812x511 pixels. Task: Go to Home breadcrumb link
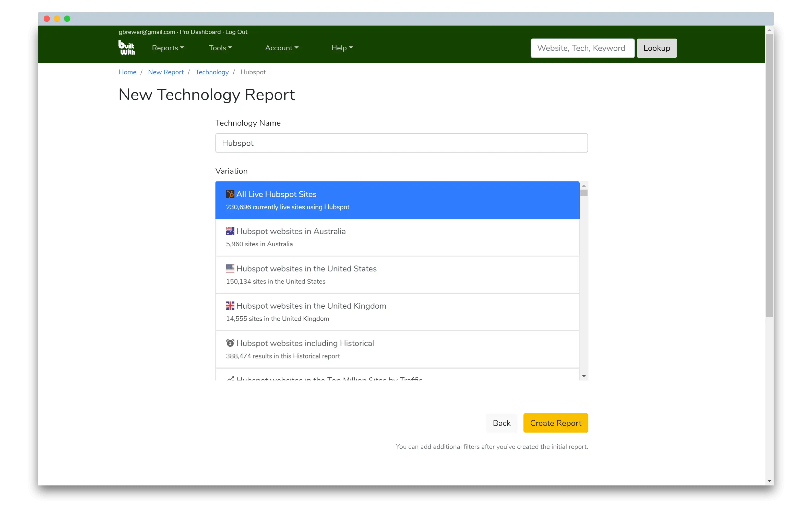127,72
